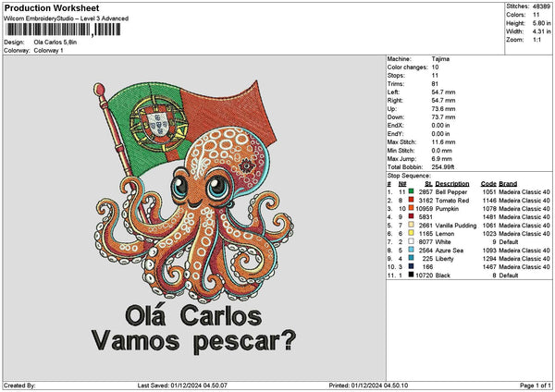
Task: Click the 'Stop Sequence:' label
Action: coord(409,176)
